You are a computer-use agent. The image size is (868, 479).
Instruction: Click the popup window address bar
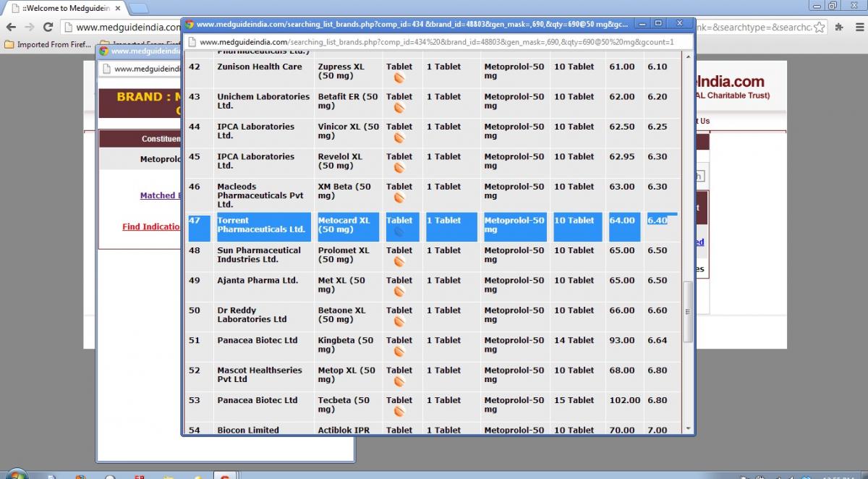point(434,42)
